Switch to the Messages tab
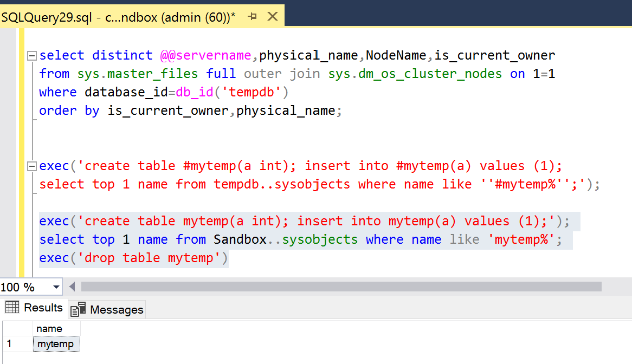632x364 pixels. click(x=107, y=310)
